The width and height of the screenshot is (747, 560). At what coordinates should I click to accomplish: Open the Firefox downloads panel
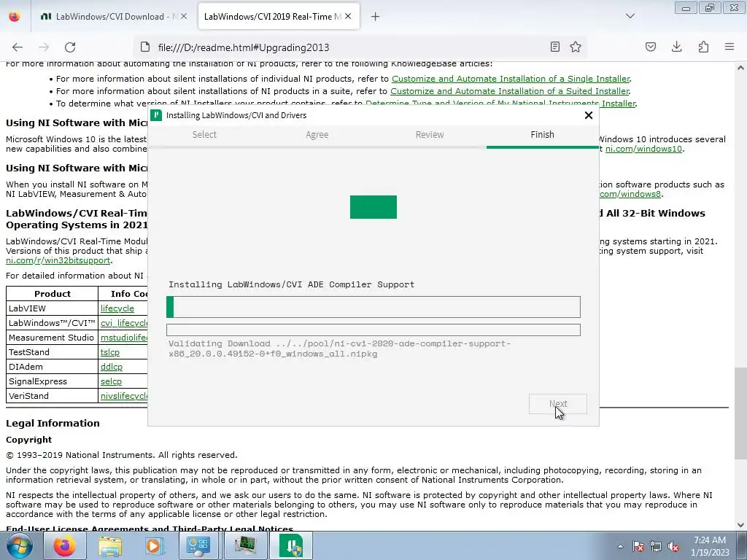click(x=676, y=47)
